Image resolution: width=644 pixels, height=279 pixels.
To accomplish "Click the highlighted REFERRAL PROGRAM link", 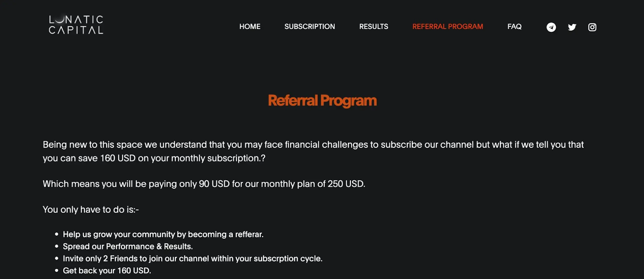I will [x=447, y=27].
